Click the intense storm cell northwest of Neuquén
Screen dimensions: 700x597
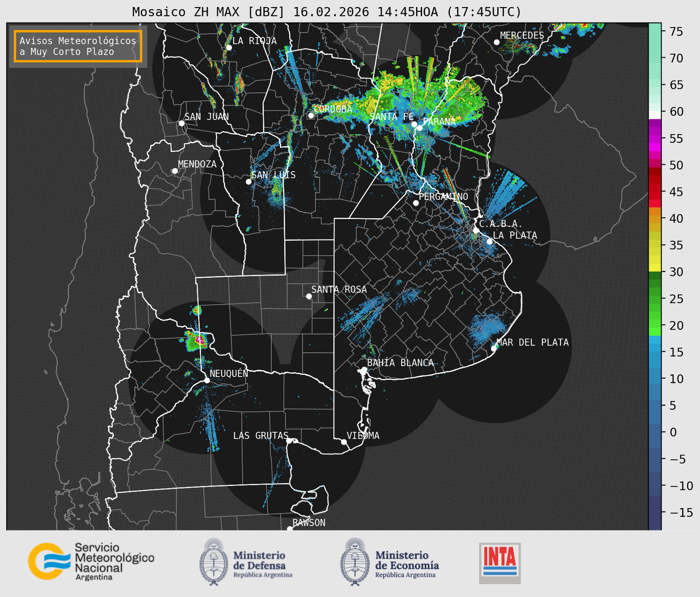(200, 340)
